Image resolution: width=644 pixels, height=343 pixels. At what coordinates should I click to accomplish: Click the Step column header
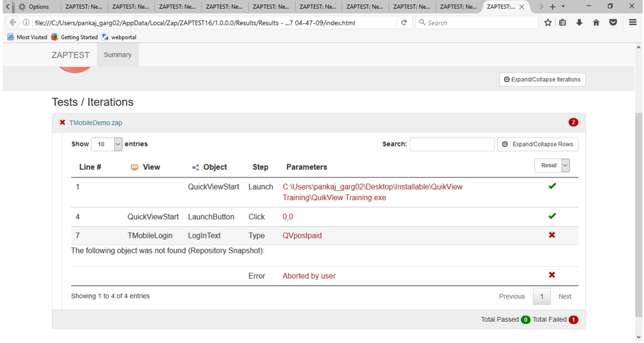tap(260, 167)
